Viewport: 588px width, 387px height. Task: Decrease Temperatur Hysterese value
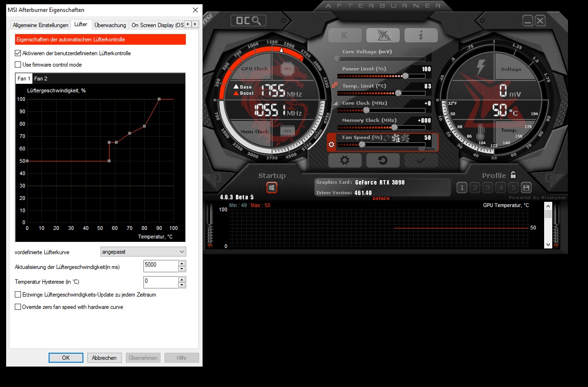[182, 285]
